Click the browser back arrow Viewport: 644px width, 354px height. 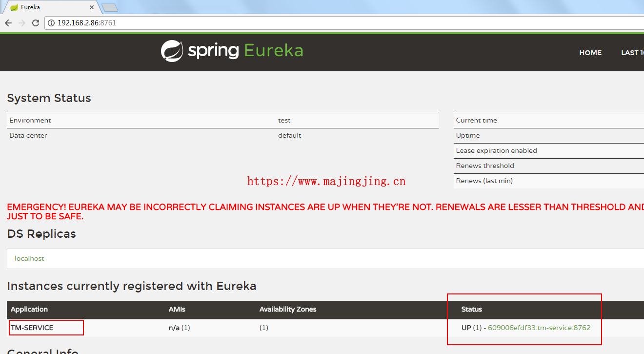point(8,23)
